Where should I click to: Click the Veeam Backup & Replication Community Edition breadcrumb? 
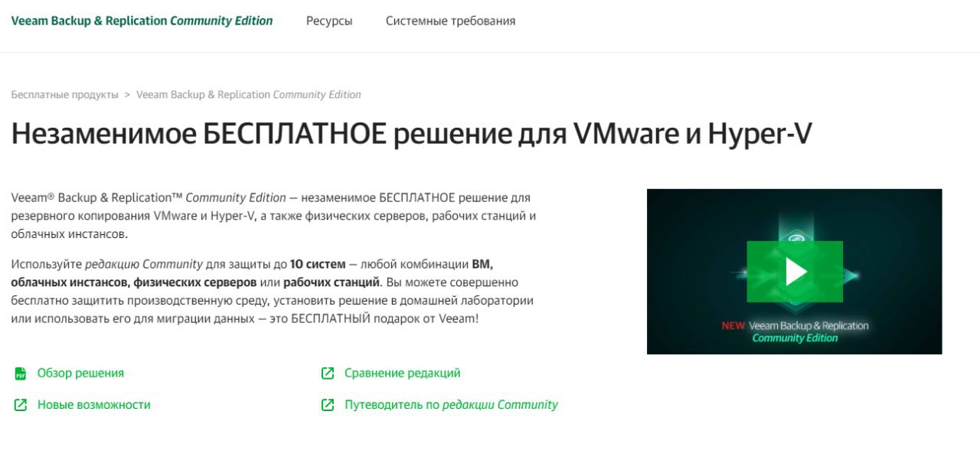coord(249,95)
